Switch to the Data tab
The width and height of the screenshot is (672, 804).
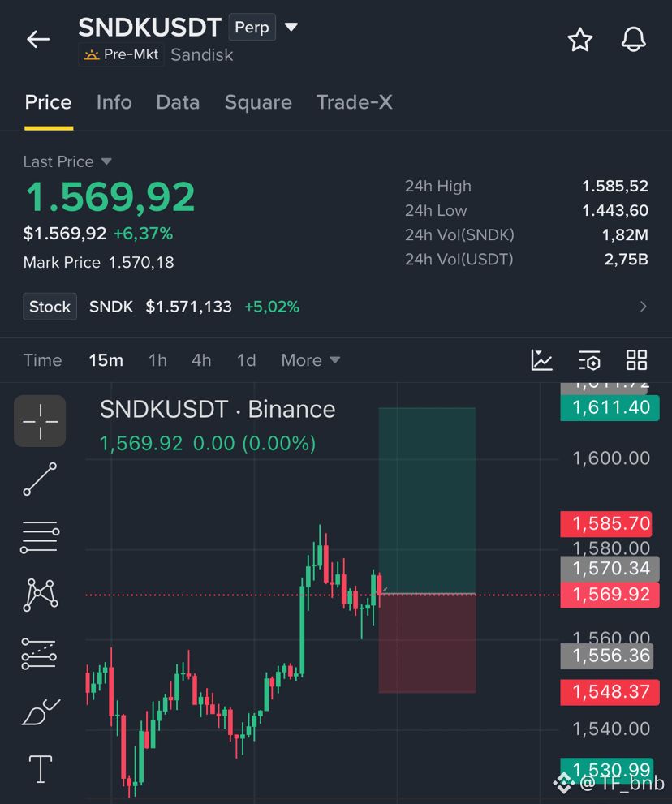pyautogui.click(x=178, y=102)
